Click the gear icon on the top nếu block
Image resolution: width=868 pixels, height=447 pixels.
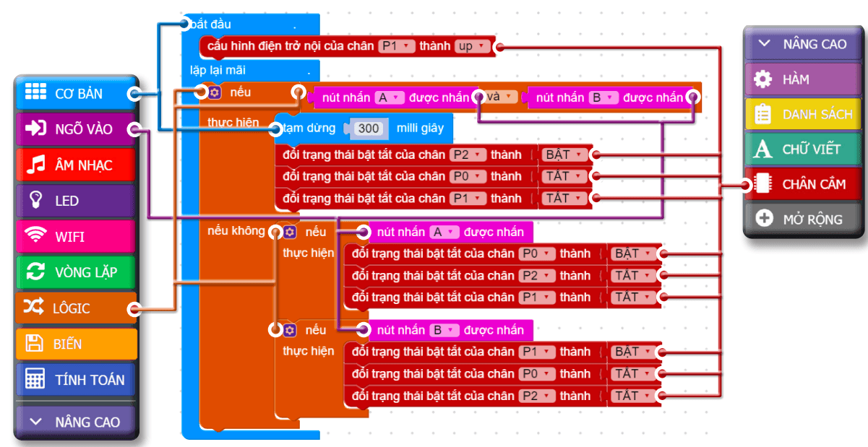[x=215, y=92]
